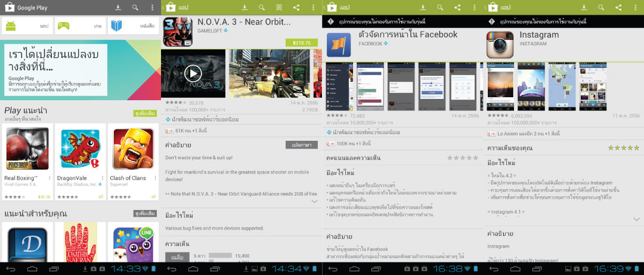The height and width of the screenshot is (275, 644).
Task: Tap Google +1 icon beside Lo Axiom on Instagram
Action: click(490, 134)
